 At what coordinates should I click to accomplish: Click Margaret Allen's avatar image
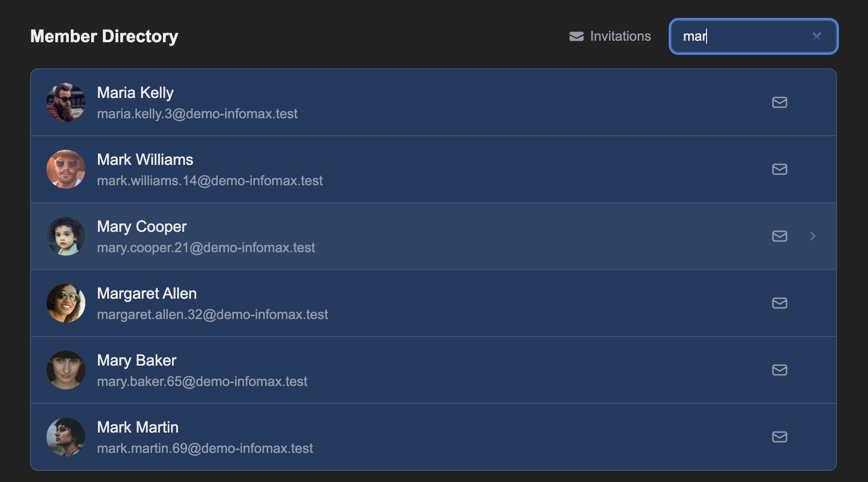coord(66,303)
